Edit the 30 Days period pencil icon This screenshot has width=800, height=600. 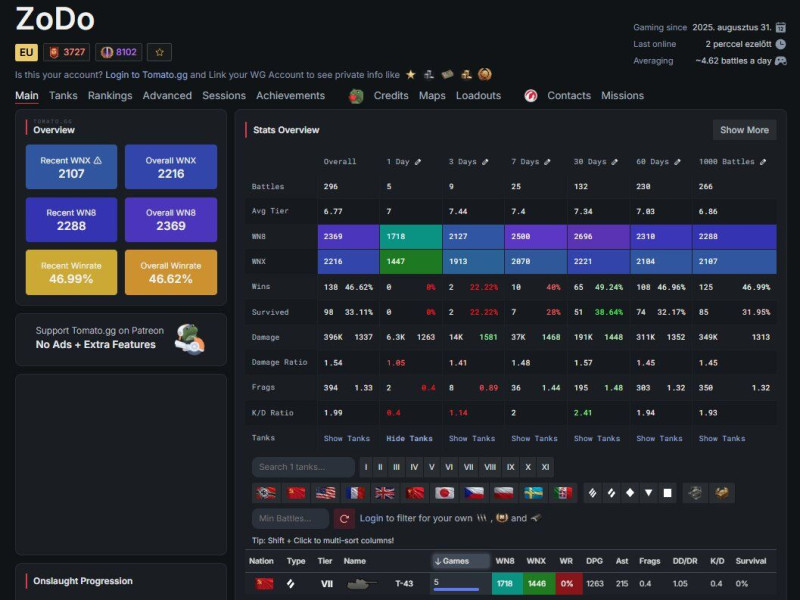point(614,162)
